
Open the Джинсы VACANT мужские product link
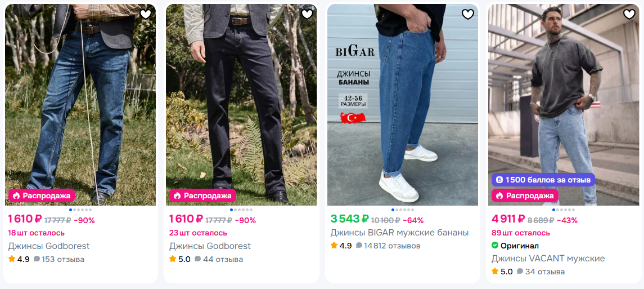click(x=548, y=259)
